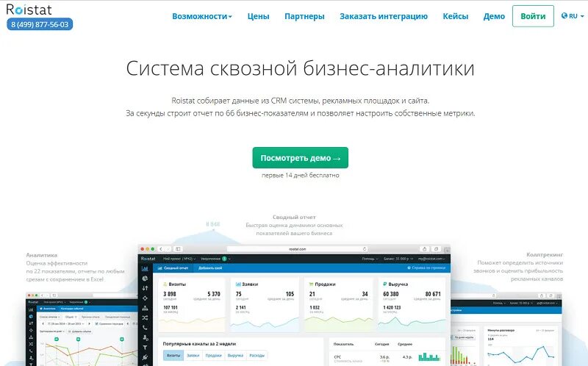
Task: Click the Выручка stats card
Action: tap(412, 305)
